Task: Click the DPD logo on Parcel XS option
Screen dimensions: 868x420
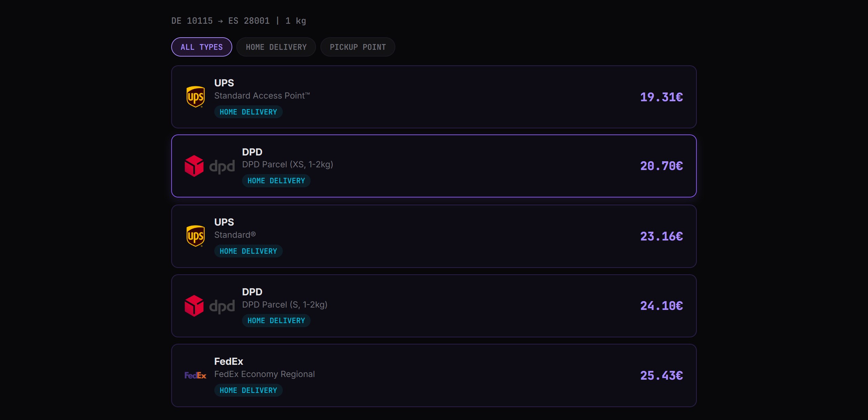Action: [210, 166]
